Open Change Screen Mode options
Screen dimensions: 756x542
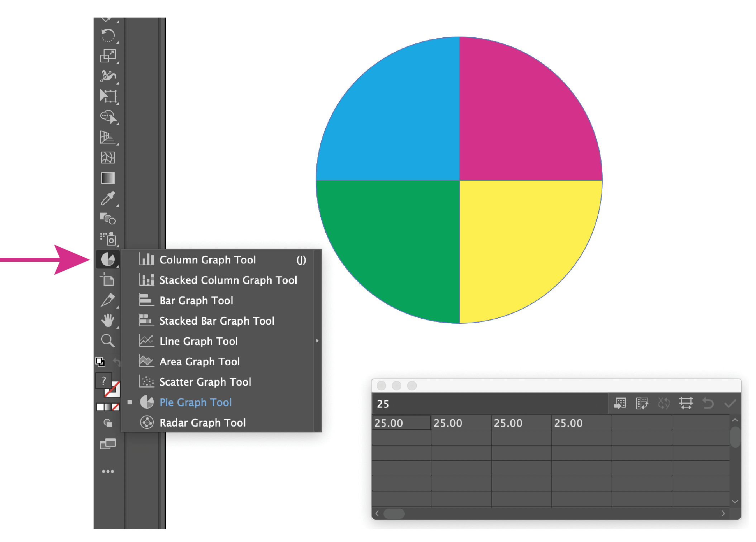107,444
